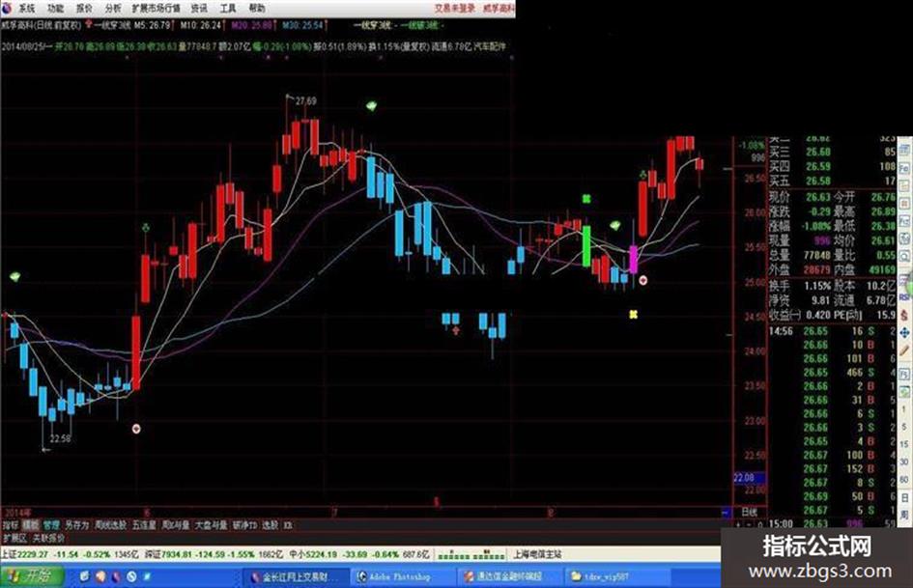Viewport: 913px width, 588px height.
Task: Click the yellow X marker below candles
Action: pyautogui.click(x=634, y=315)
